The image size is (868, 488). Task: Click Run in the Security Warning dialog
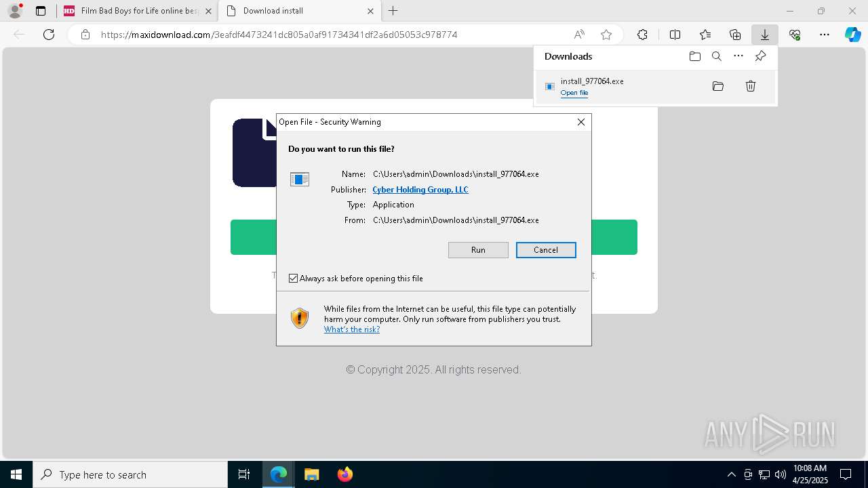(478, 250)
